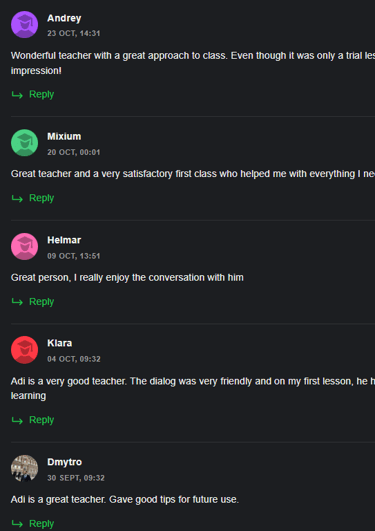Click reply arrow icon under Mixium's review
Screen dimensions: 375x531
pos(17,198)
